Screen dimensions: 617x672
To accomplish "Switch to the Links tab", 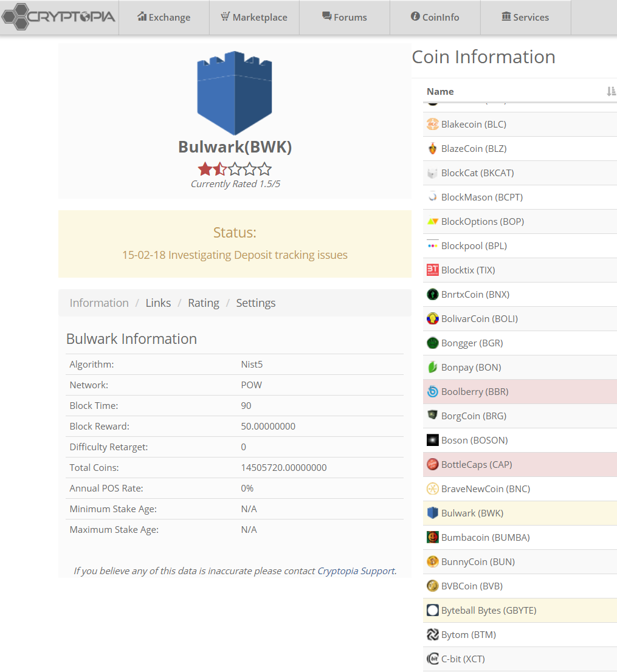I will [x=158, y=303].
